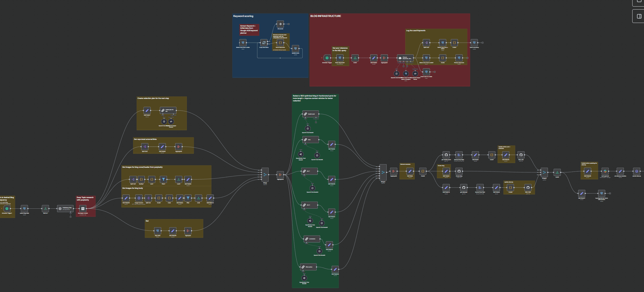Screen dimensions: 644x292
Task: Open the blog table Postgres node
Action: point(158,231)
